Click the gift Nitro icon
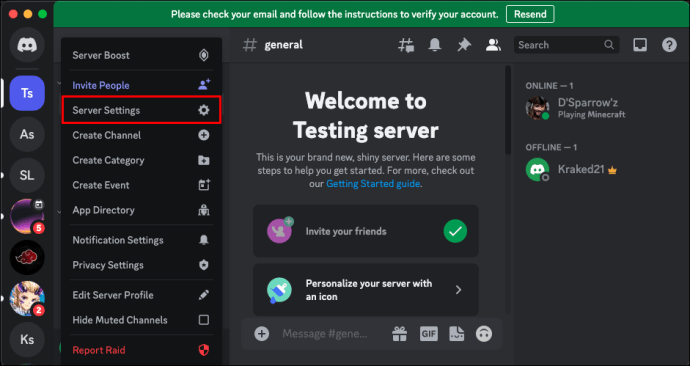 pyautogui.click(x=400, y=333)
